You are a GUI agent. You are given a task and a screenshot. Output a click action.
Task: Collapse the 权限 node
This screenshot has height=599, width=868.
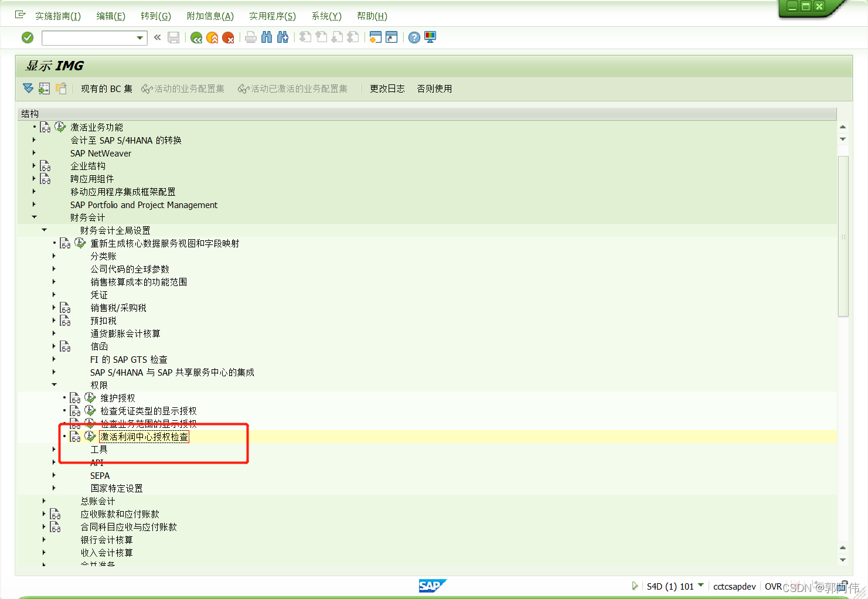coord(54,385)
